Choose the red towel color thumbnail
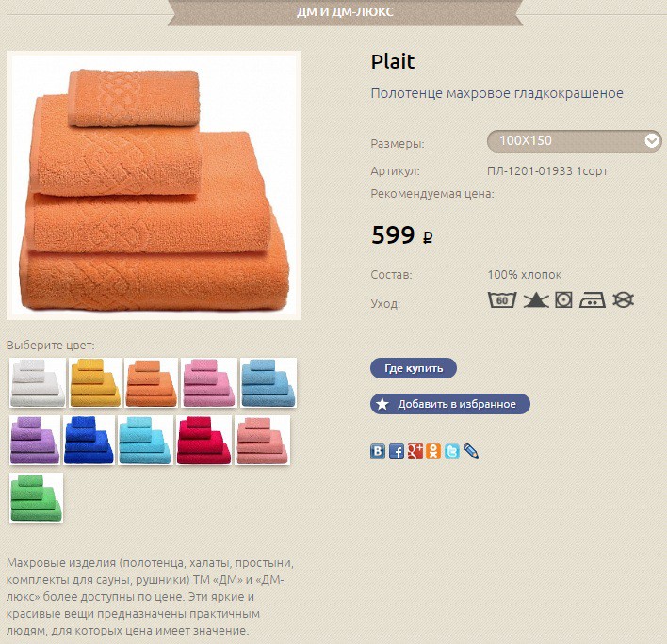The height and width of the screenshot is (644, 667). point(203,440)
